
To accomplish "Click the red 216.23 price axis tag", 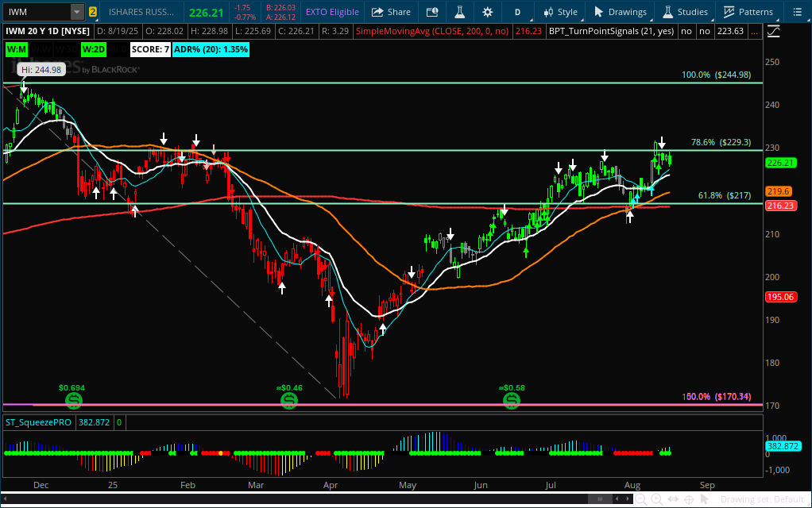I will click(781, 206).
